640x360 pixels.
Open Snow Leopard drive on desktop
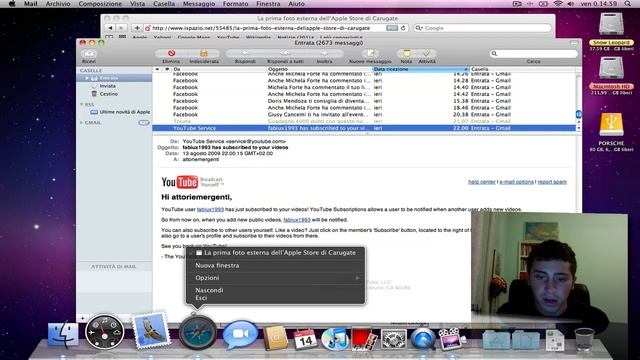611,25
